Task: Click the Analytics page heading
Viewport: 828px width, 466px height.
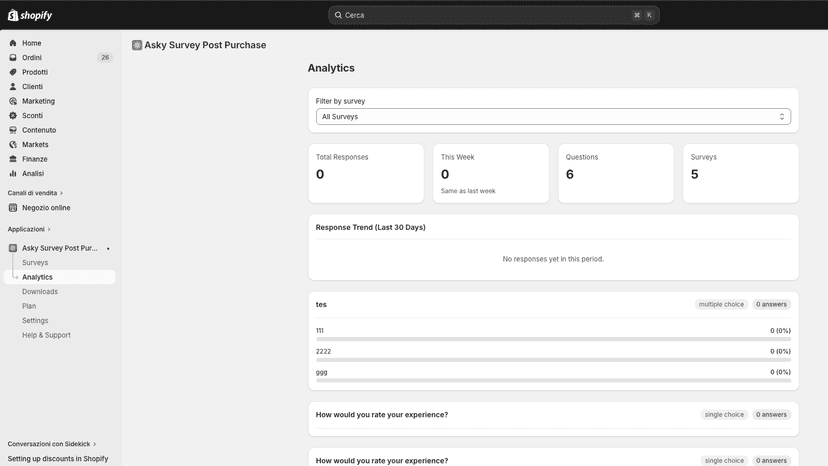Action: [x=331, y=68]
